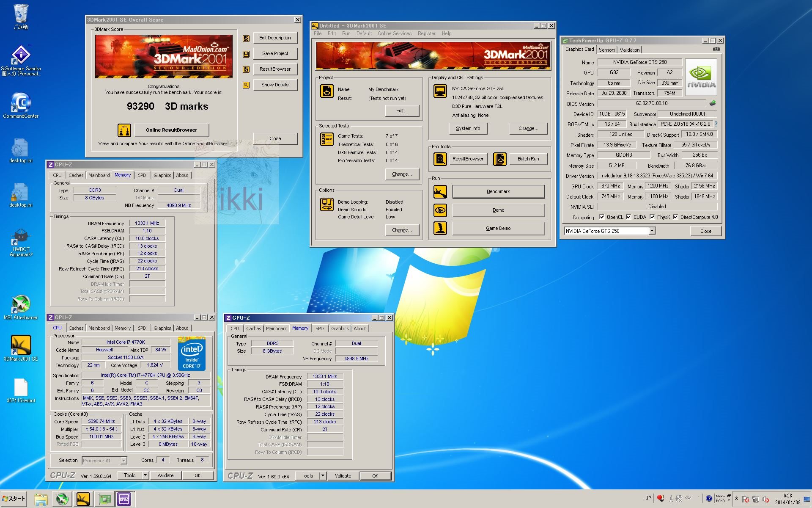Image resolution: width=812 pixels, height=508 pixels.
Task: Open SiSoftware Sandra desktop shortcut
Action: tap(21, 61)
